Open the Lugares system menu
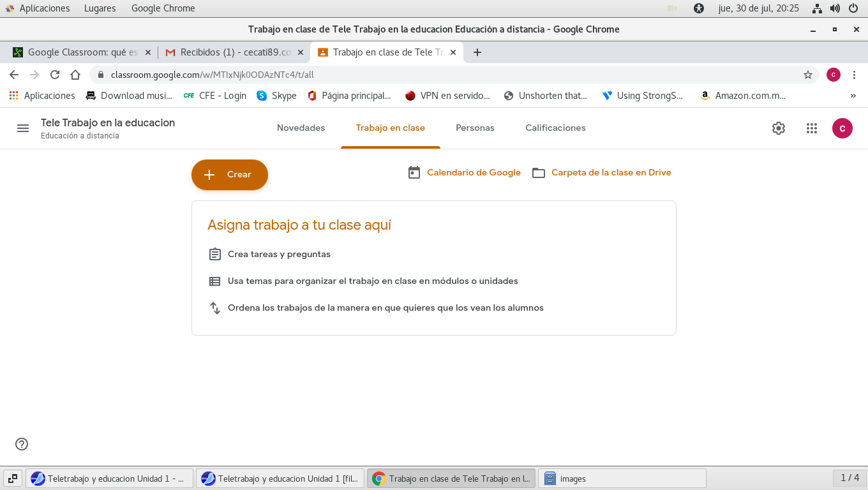 [x=100, y=8]
